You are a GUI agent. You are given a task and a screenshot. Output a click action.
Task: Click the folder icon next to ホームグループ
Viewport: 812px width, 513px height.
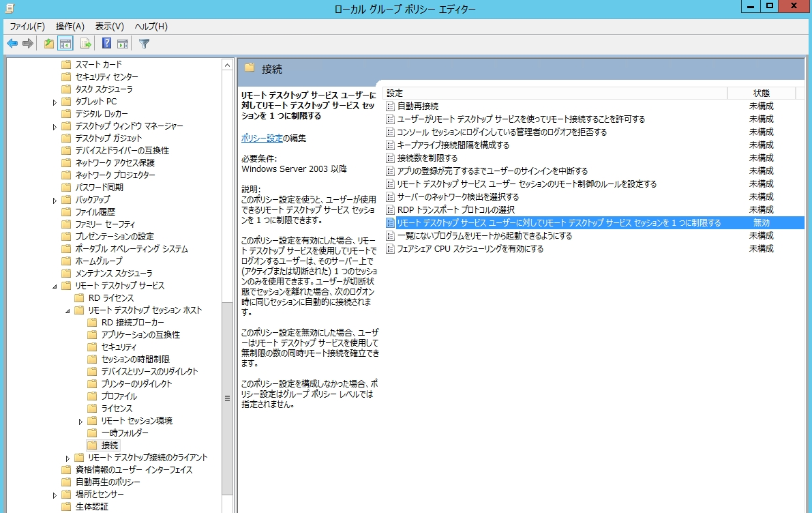pyautogui.click(x=65, y=261)
